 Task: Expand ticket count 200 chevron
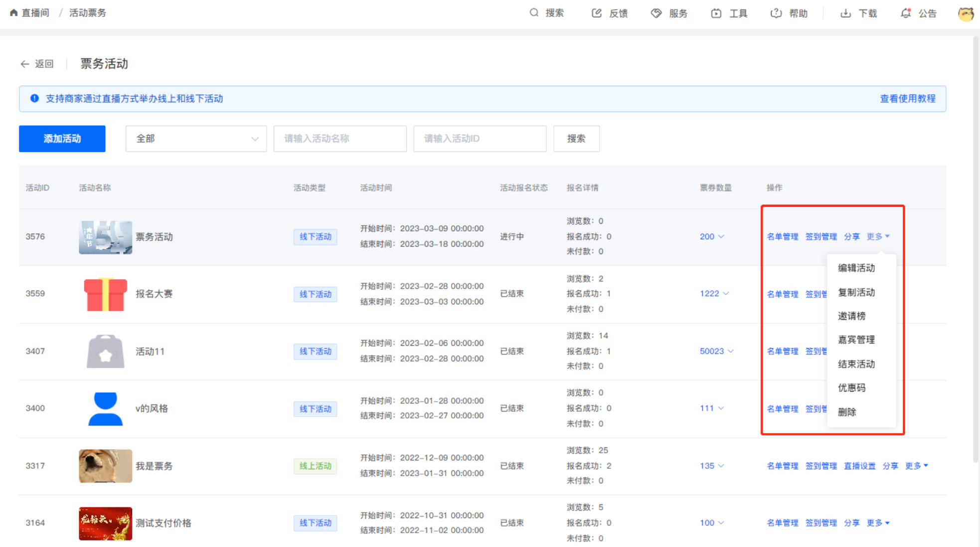tap(721, 237)
